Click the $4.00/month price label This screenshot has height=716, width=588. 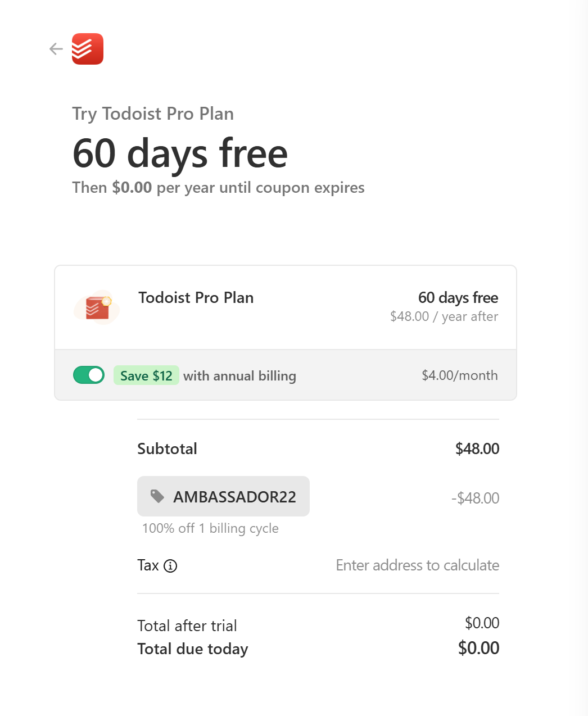tap(460, 375)
